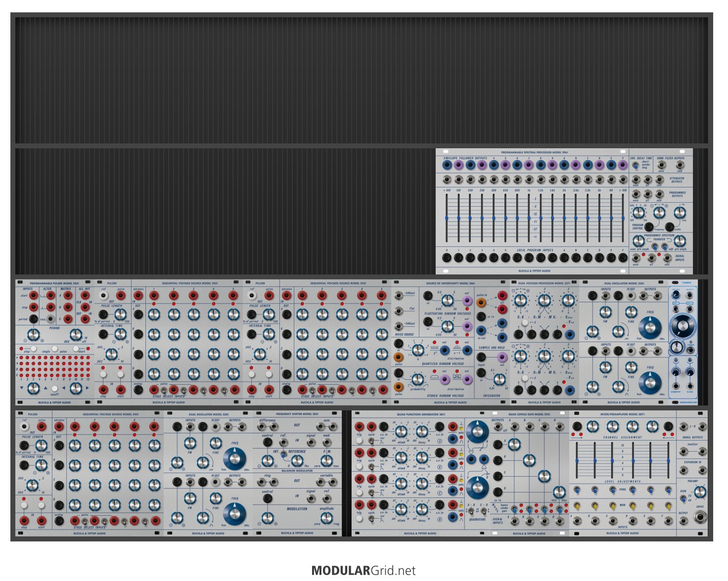Click Mixer channel A level fader

(577, 461)
